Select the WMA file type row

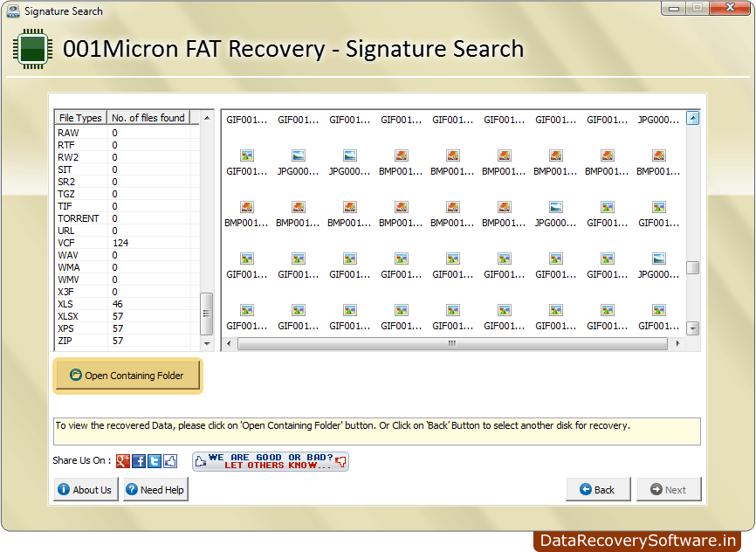(127, 267)
